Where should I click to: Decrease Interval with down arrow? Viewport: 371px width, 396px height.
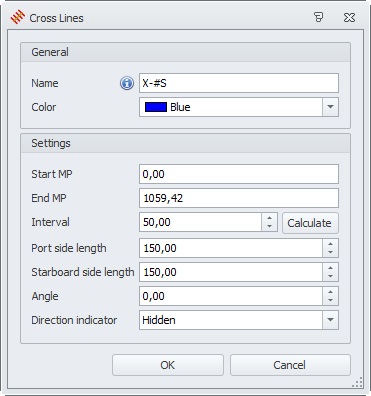[x=269, y=227]
